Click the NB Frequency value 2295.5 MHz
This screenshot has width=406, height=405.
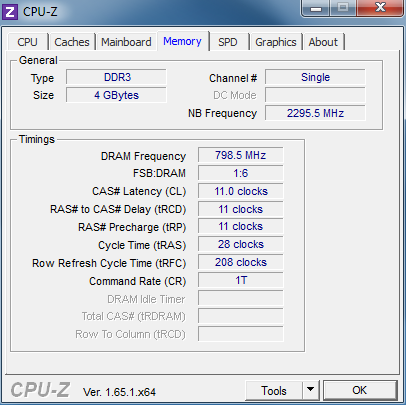tap(315, 113)
